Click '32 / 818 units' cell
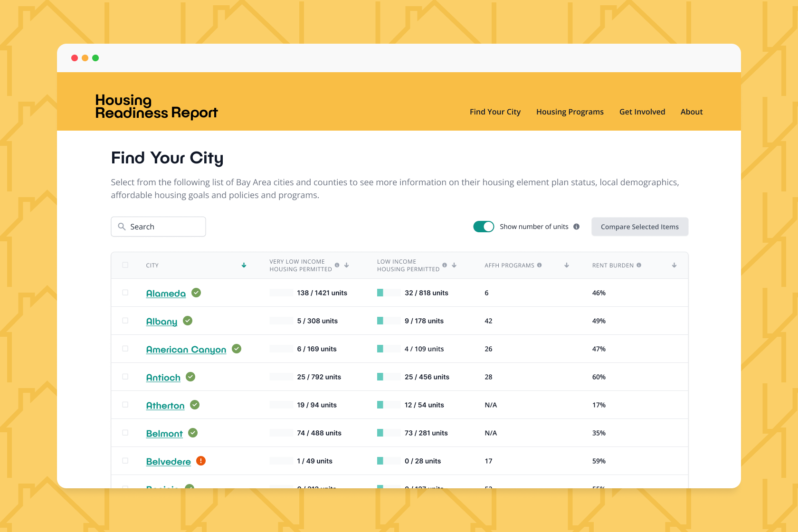Screen dimensions: 798x532 point(427,293)
